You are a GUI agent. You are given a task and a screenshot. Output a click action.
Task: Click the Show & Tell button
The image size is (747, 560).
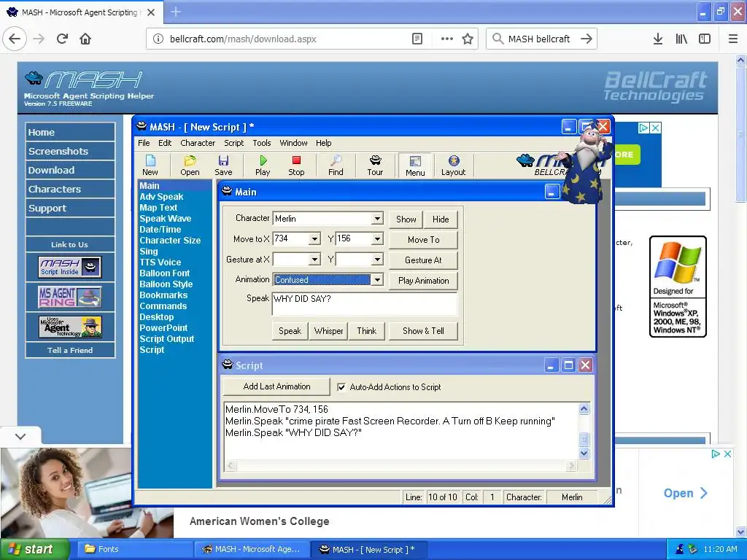coord(424,331)
